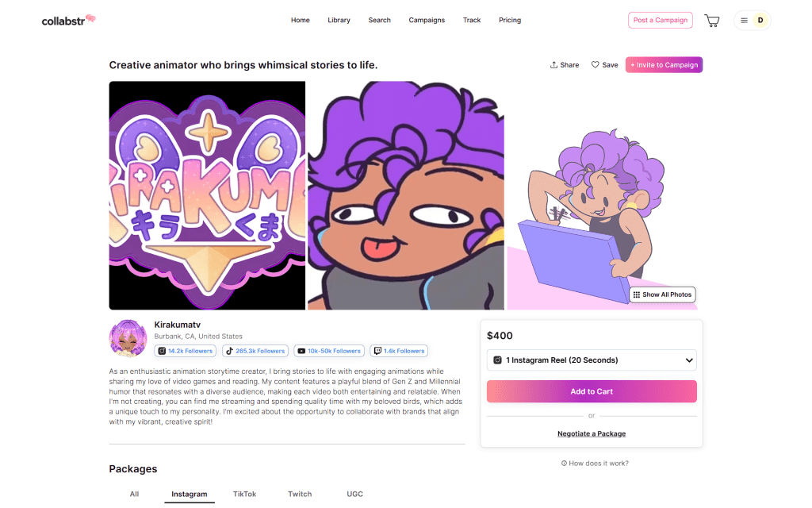Viewport: 812px width, 508px height.
Task: Open YouTube 10k-50k Followers badge
Action: point(329,351)
